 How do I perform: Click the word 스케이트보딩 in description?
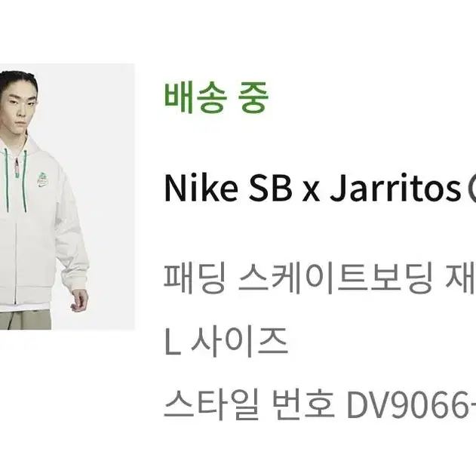[x=335, y=278]
